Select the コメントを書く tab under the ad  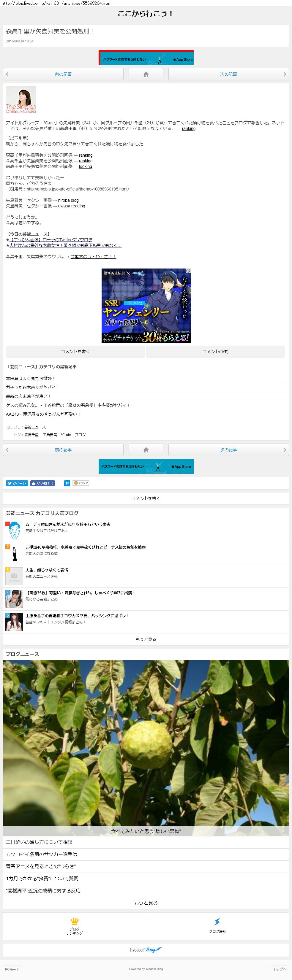point(75,352)
